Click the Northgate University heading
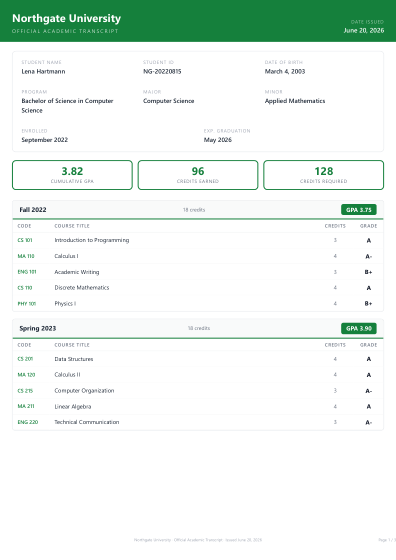 (x=66, y=19)
